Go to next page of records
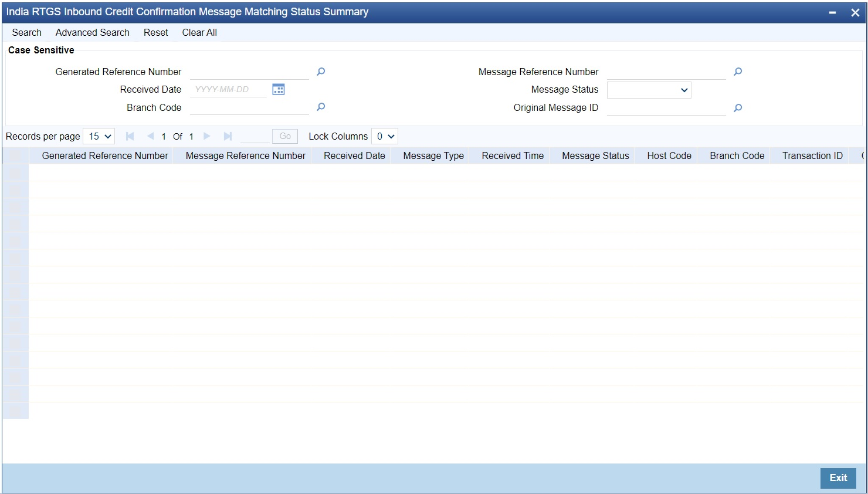This screenshot has width=868, height=494. tap(206, 136)
